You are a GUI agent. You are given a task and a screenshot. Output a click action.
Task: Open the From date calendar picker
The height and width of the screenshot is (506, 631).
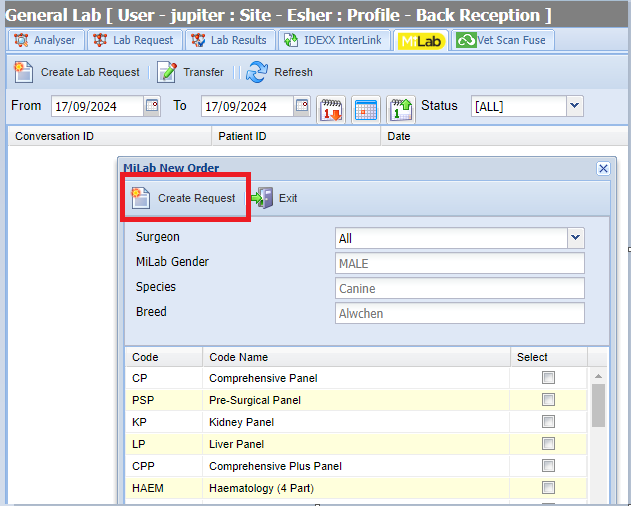coord(152,106)
